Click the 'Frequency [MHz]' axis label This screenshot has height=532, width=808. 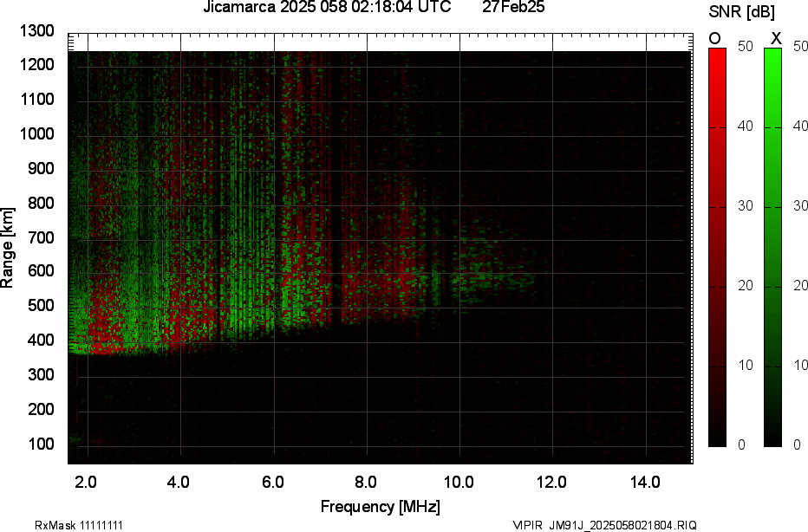tap(381, 506)
